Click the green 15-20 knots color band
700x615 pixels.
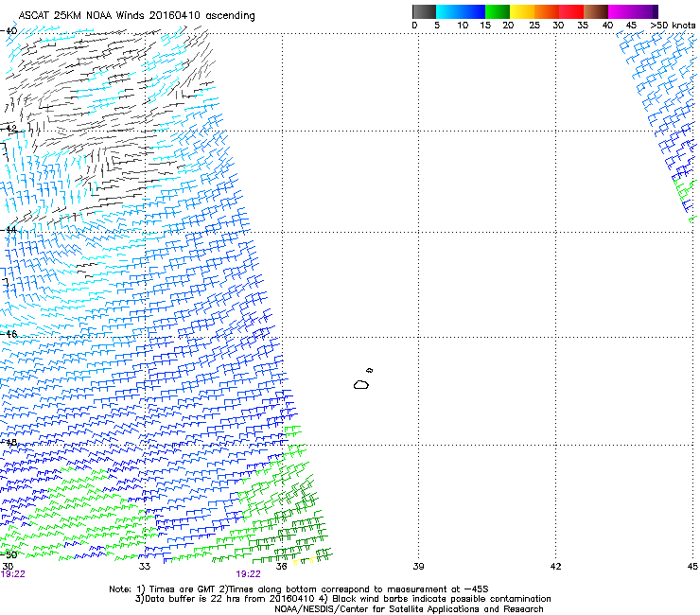[x=498, y=11]
